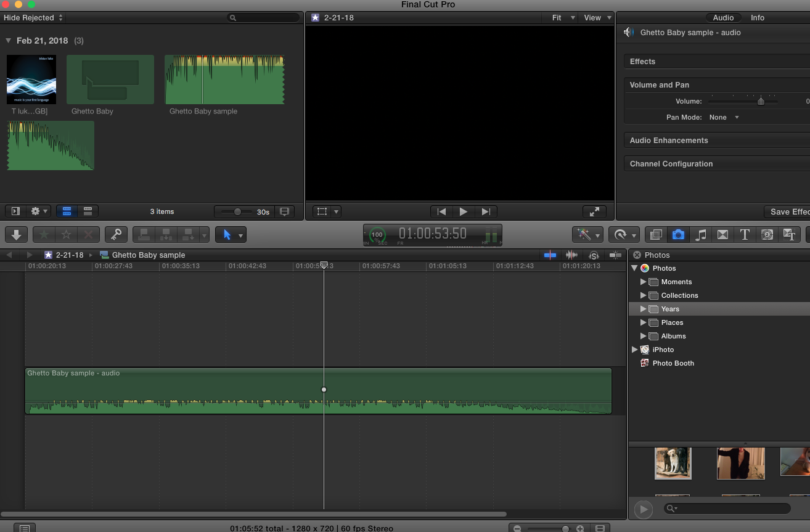Open the Themes browser
Image resolution: width=810 pixels, height=532 pixels.
[x=789, y=234]
